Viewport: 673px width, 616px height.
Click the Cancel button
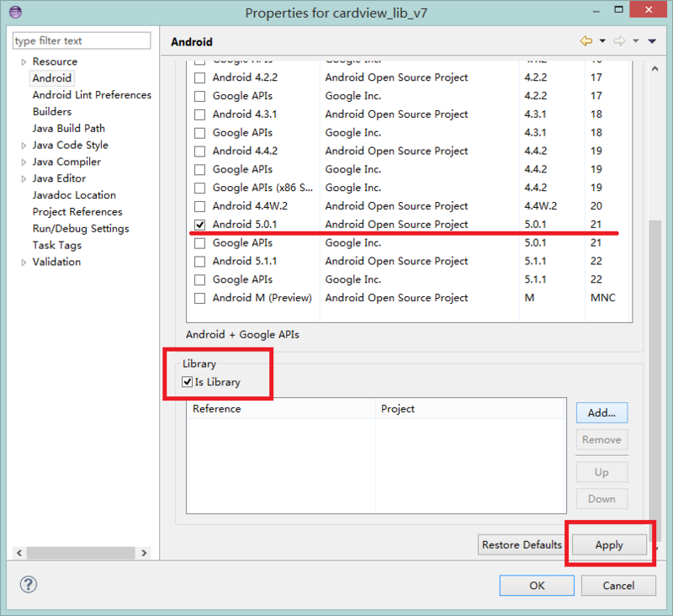tap(618, 586)
